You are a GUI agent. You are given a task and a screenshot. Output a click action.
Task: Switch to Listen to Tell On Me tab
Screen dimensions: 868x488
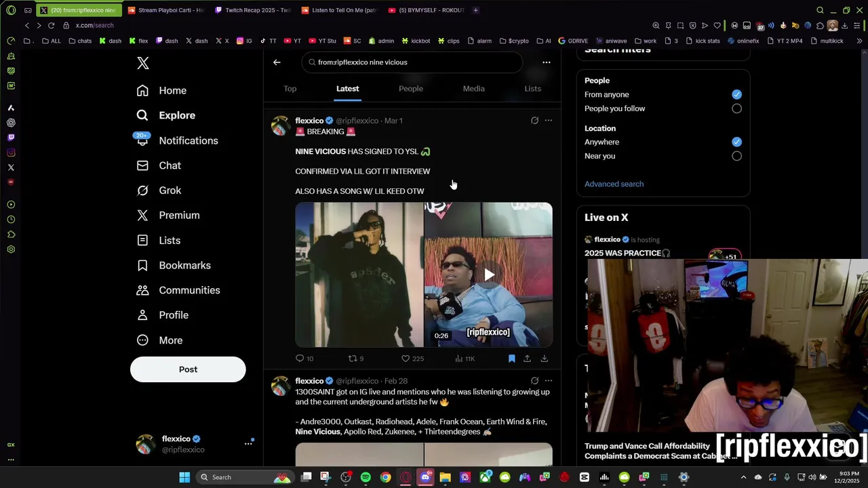coord(338,10)
